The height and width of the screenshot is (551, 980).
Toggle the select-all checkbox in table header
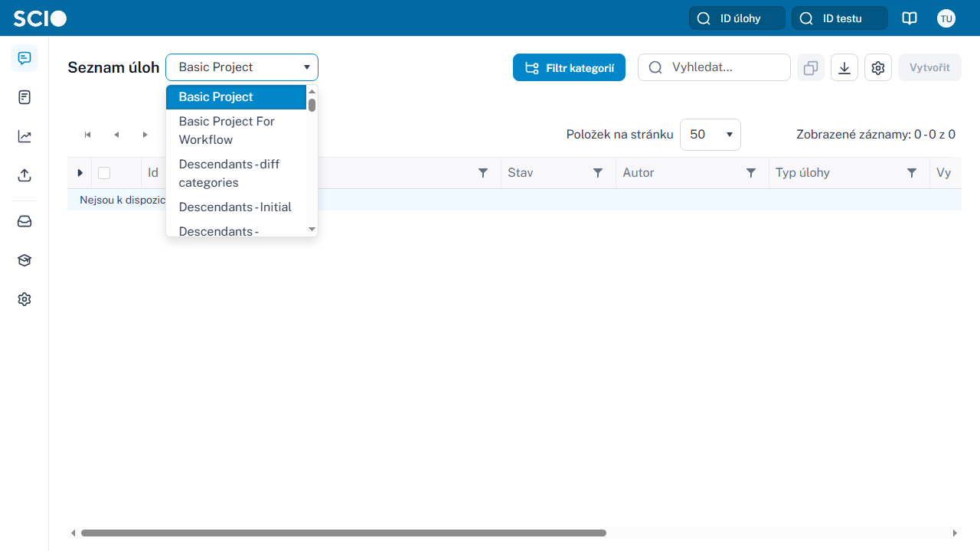[x=104, y=173]
